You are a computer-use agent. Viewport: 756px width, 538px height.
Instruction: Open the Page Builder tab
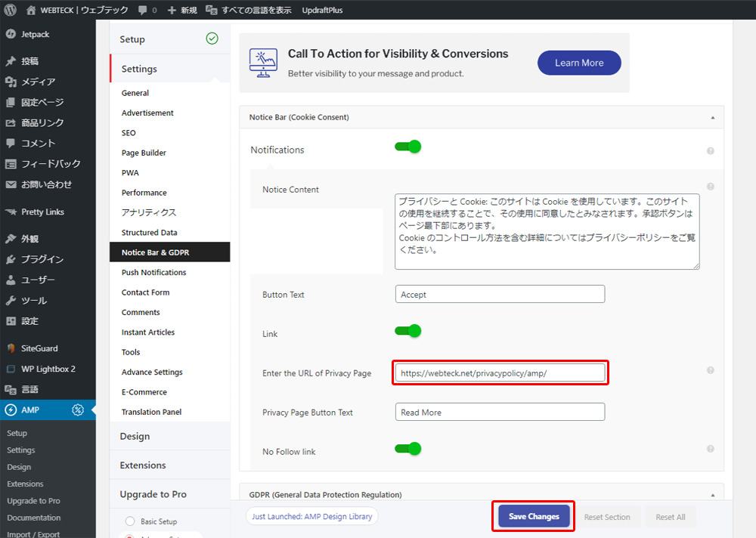coord(144,153)
